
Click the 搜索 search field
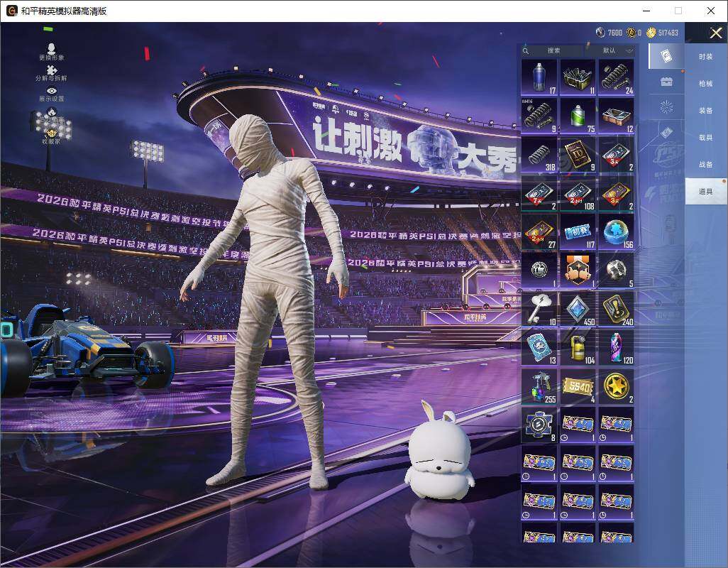(x=552, y=50)
